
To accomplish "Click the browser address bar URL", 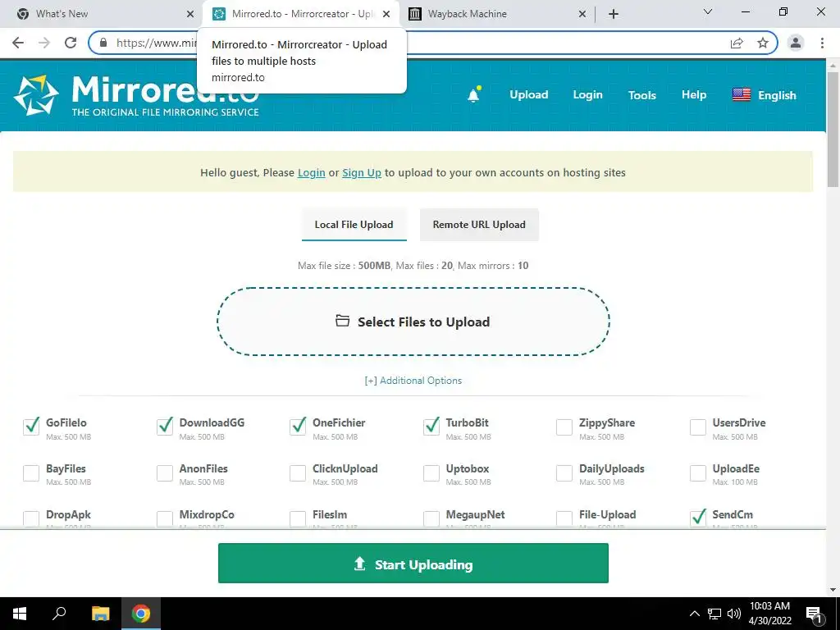I will pyautogui.click(x=157, y=43).
